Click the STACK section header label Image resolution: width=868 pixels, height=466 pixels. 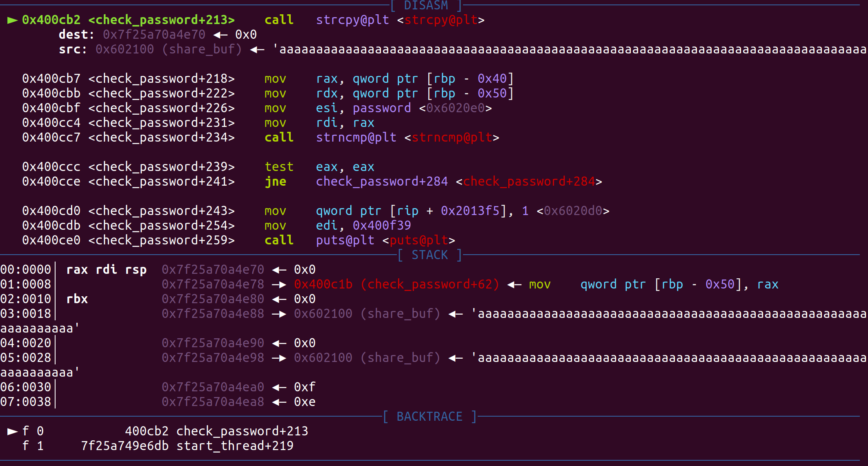tap(430, 255)
